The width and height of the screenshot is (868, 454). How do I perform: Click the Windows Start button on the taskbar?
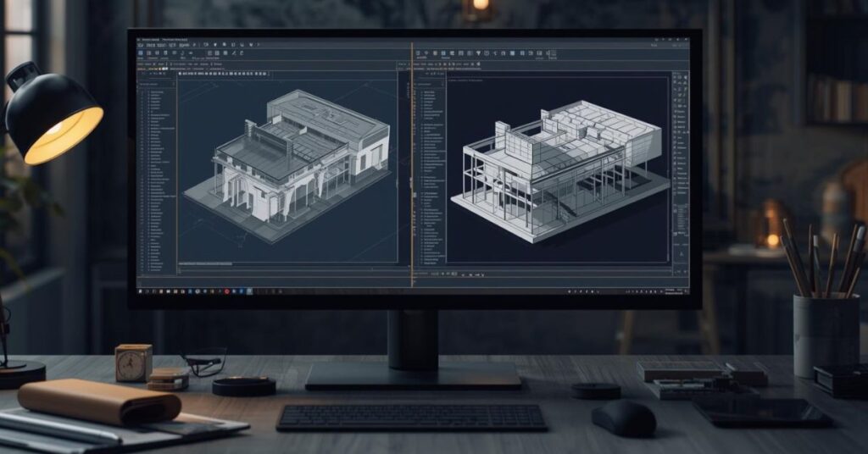pyautogui.click(x=141, y=291)
